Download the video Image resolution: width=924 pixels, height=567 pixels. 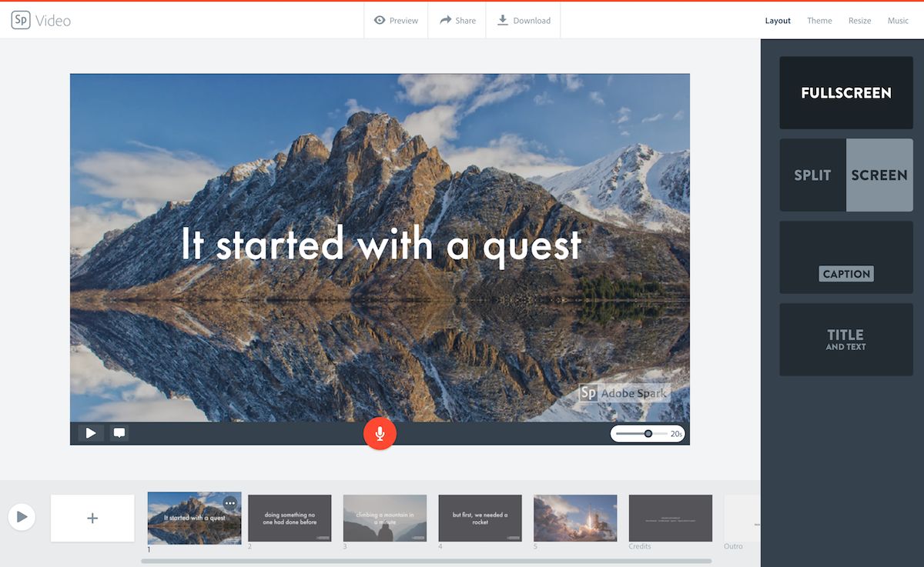coord(524,21)
